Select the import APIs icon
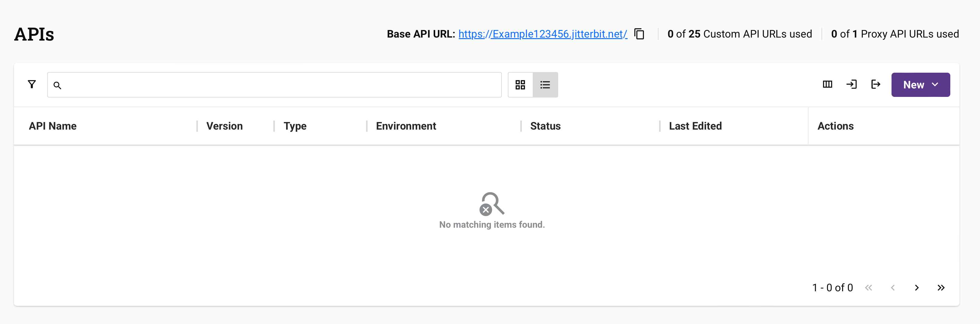This screenshot has height=324, width=980. (x=852, y=84)
